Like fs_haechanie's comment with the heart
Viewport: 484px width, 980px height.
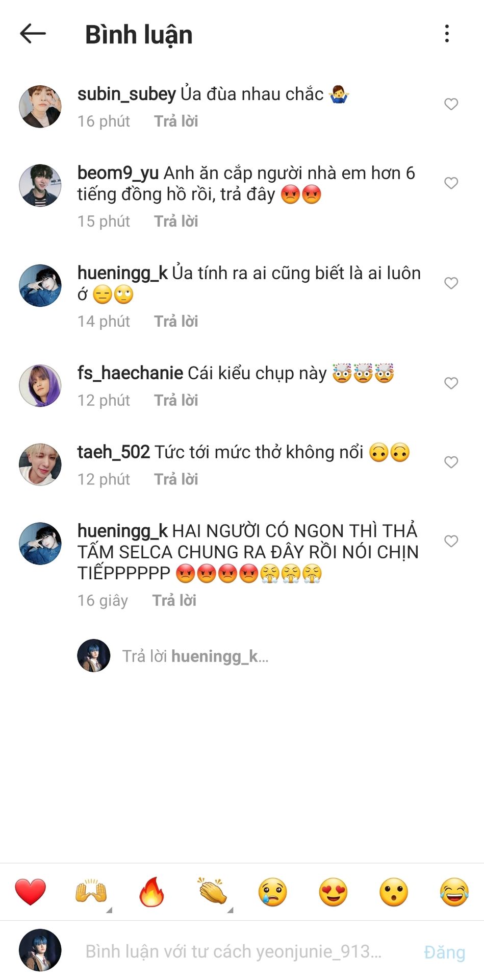[x=451, y=383]
